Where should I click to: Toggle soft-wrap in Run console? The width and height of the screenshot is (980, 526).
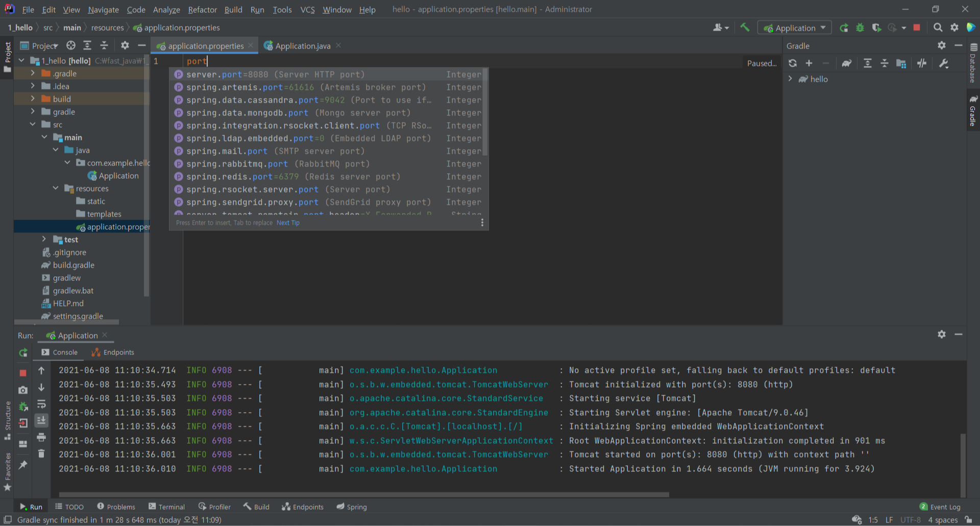coord(41,404)
